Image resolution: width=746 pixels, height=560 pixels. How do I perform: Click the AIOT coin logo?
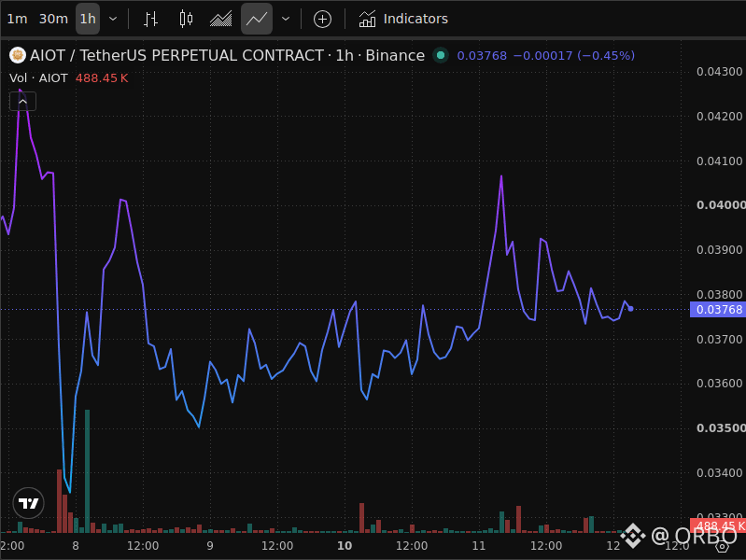tap(18, 55)
